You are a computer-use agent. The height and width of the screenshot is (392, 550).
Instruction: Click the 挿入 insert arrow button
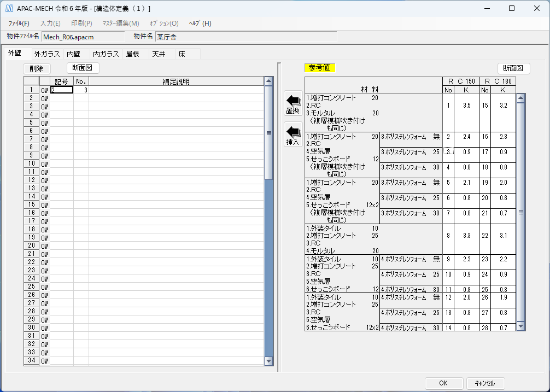(293, 134)
